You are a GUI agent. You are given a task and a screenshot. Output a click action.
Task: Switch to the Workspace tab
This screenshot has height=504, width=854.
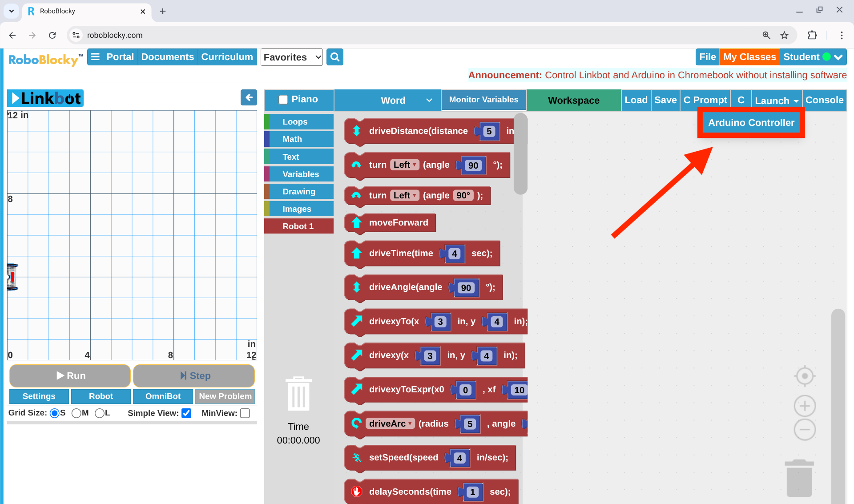tap(573, 100)
